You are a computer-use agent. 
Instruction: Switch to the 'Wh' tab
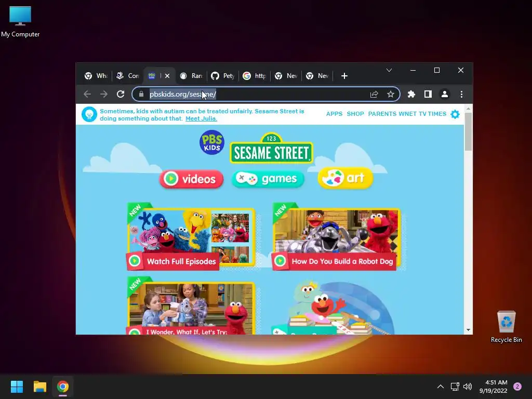point(96,76)
